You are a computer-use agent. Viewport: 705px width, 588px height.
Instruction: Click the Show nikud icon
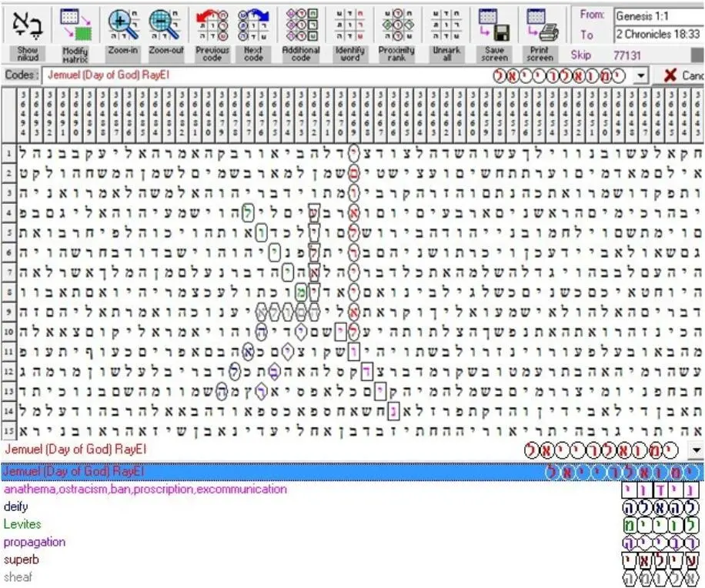(x=28, y=25)
